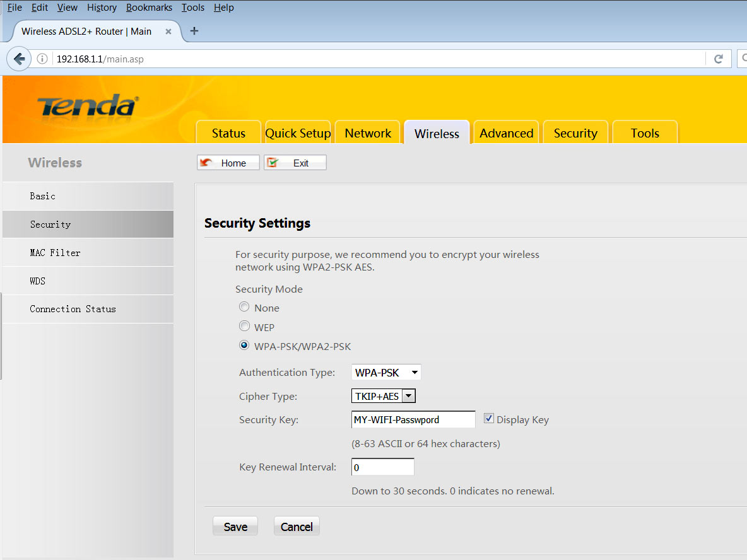Uncheck the Display Key checkbox

pos(488,417)
